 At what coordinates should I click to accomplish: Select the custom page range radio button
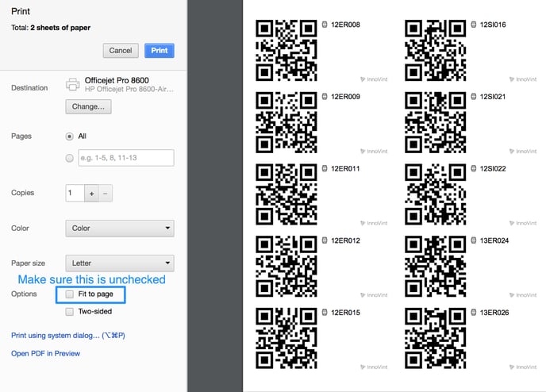click(70, 158)
